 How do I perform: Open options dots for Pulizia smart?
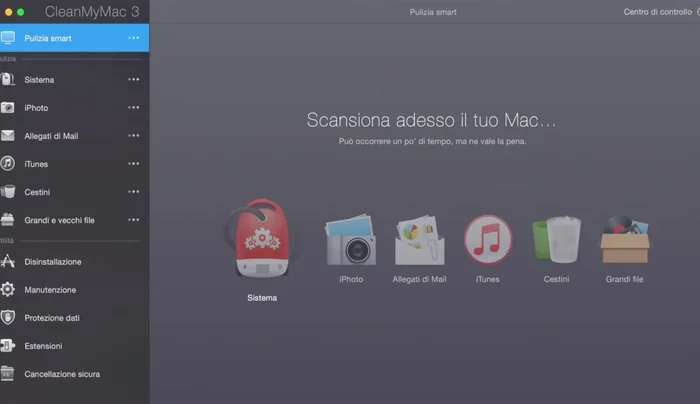133,38
